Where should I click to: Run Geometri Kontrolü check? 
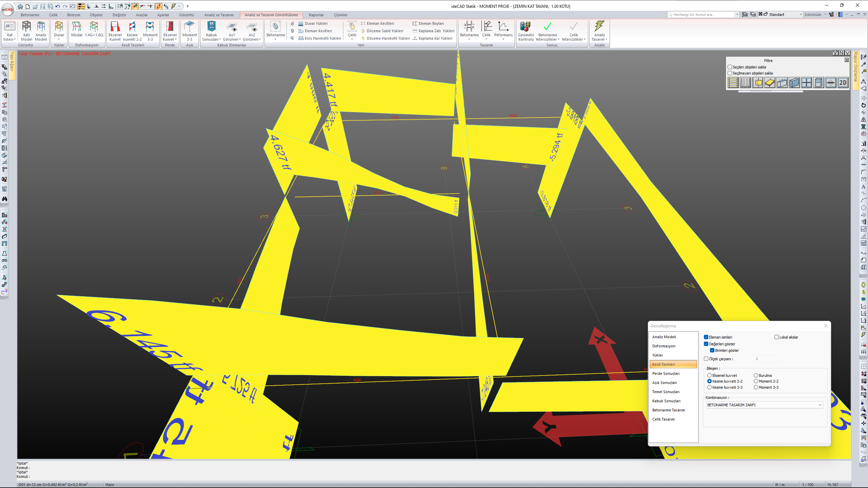(526, 30)
